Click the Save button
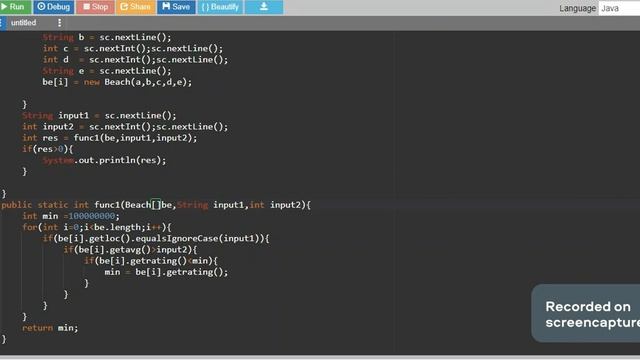The height and width of the screenshot is (360, 640). point(176,7)
